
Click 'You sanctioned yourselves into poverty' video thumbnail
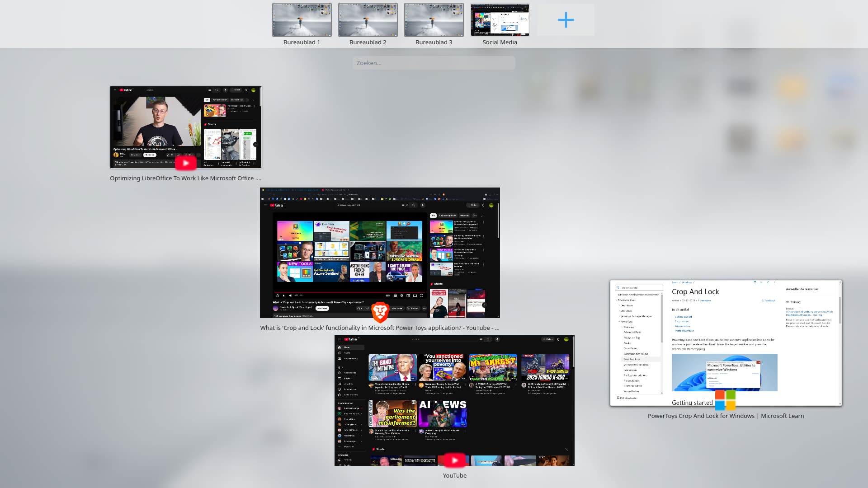443,368
